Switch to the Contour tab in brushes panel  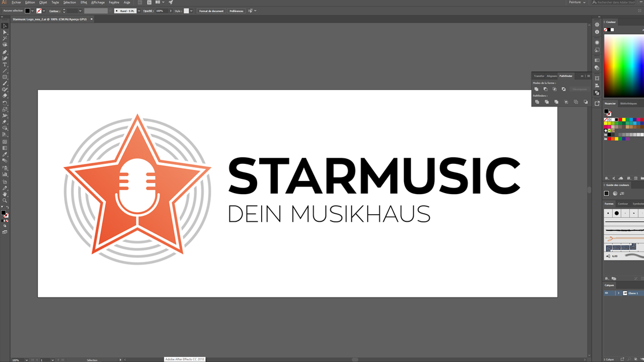[623, 204]
